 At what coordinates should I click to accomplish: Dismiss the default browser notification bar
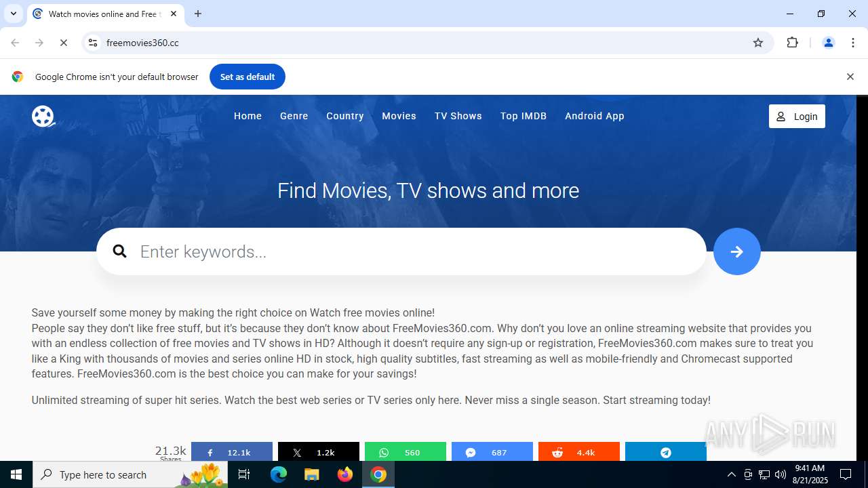[850, 77]
